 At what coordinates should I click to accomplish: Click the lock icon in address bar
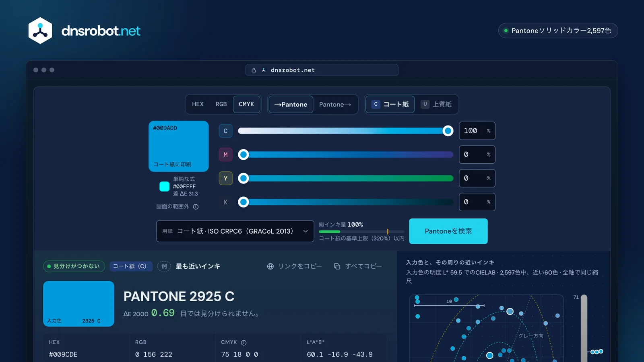point(254,70)
